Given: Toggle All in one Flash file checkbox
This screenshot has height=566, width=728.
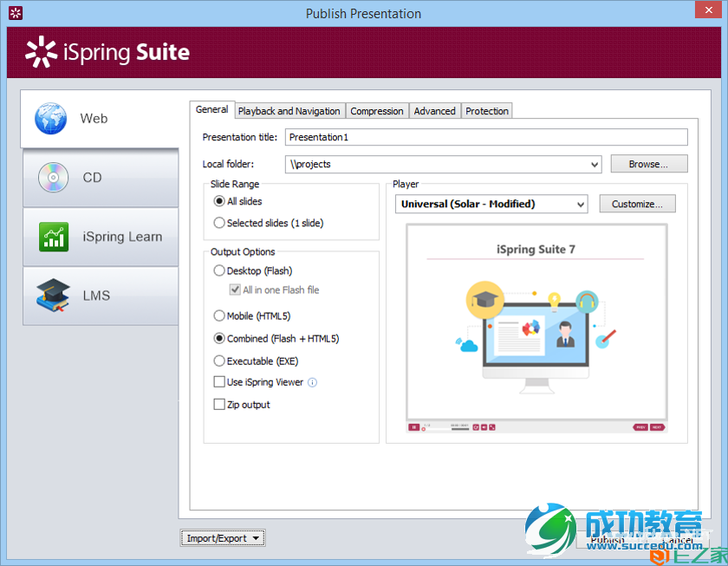Looking at the screenshot, I should tap(235, 290).
